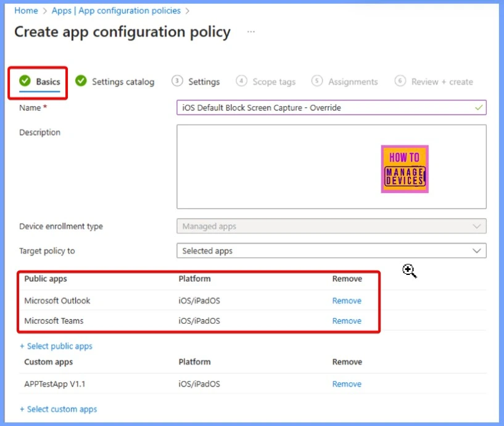Select the APPTestApp V1.1 row name
Image resolution: width=504 pixels, height=426 pixels.
point(55,384)
